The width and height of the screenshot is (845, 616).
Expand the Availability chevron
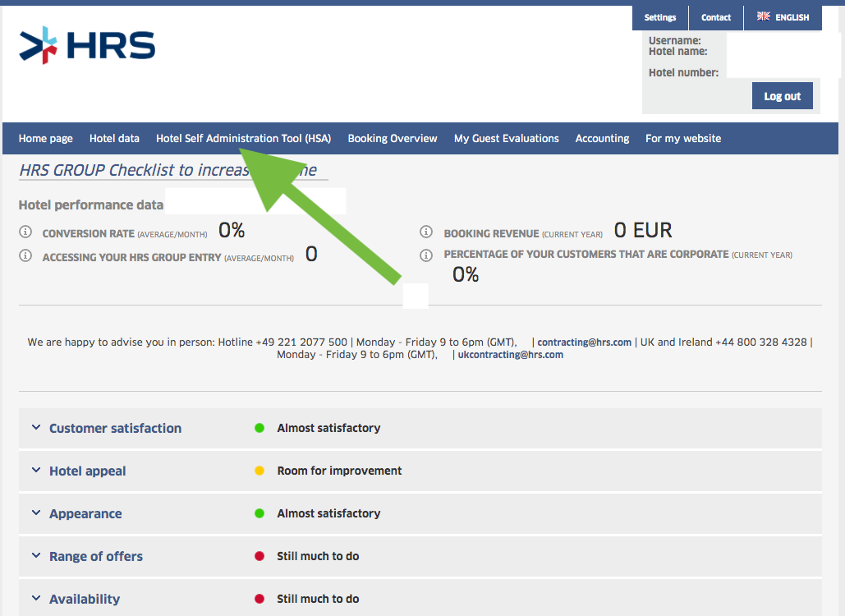click(36, 598)
